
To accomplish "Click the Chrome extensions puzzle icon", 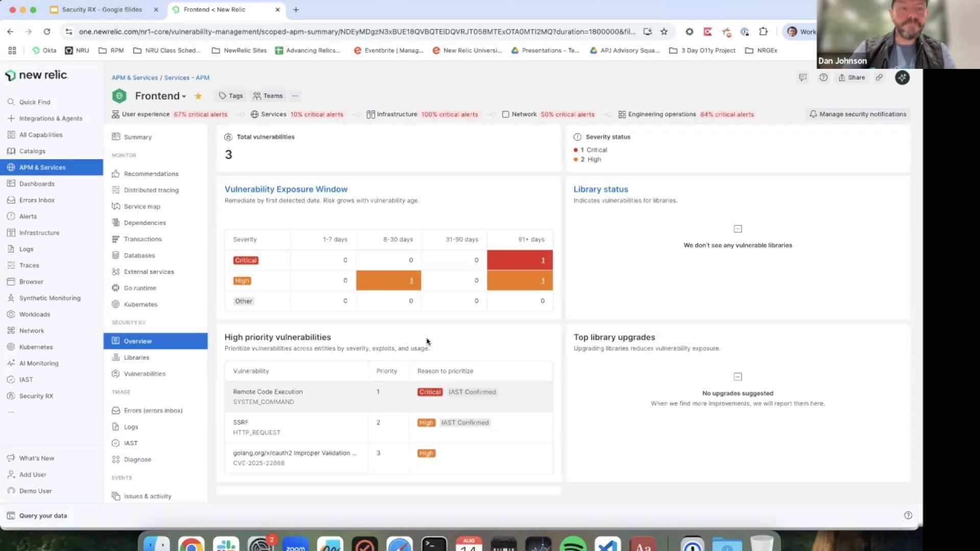I will tap(763, 32).
